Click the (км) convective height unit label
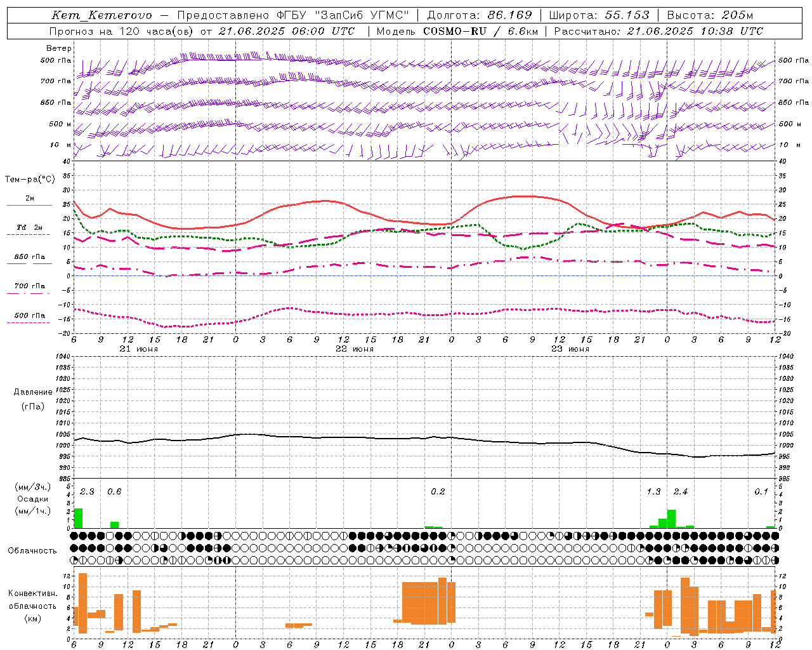The height and width of the screenshot is (650, 812). [x=32, y=618]
